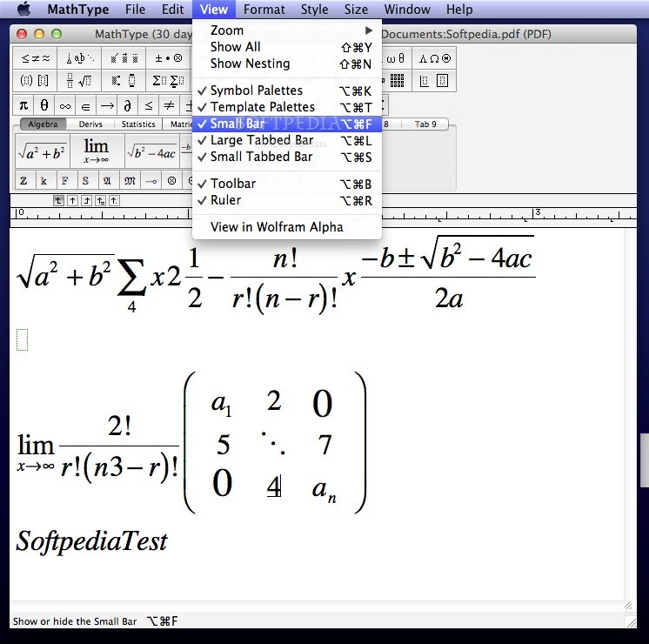
Task: Choose View in Wolfram Alpha
Action: pos(287,227)
